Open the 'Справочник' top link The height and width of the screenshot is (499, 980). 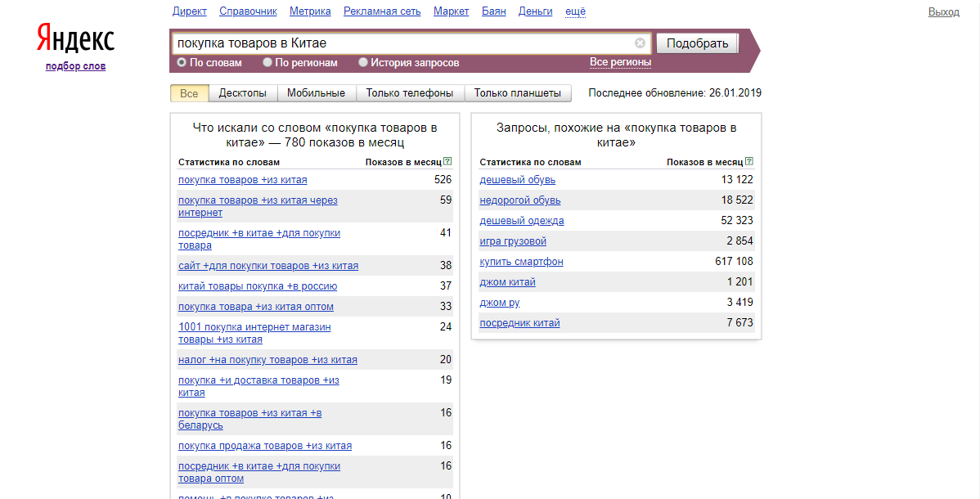248,11
